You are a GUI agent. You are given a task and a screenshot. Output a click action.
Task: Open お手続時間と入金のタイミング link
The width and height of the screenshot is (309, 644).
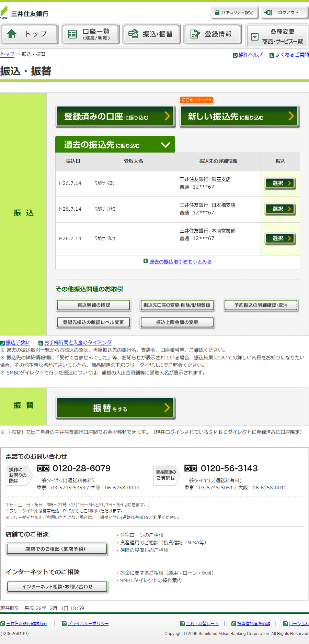point(78,343)
